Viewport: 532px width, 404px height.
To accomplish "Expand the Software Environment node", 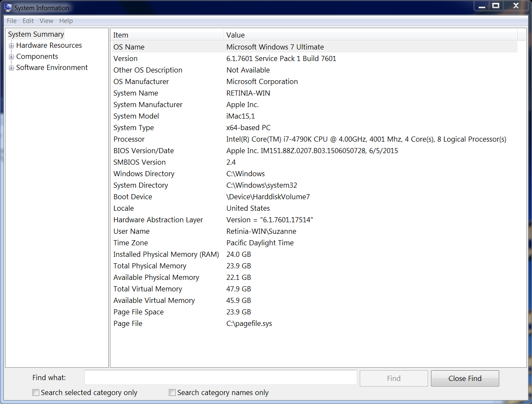I will (x=12, y=68).
